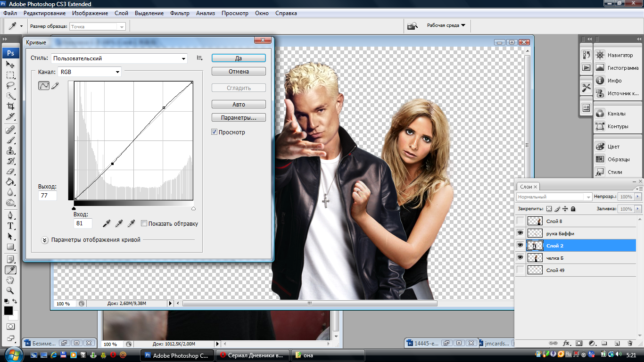Select the Zoom tool

point(10,291)
